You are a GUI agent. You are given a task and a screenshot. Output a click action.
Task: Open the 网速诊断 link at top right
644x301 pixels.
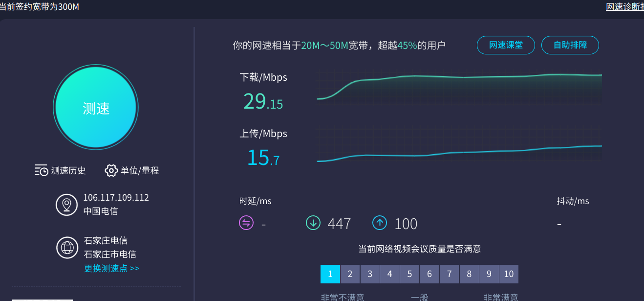coord(625,6)
